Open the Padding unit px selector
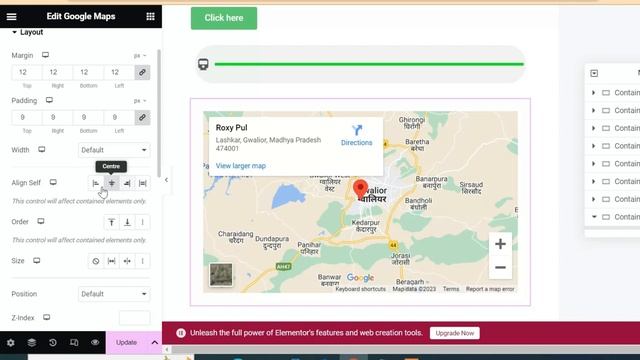 coord(140,101)
